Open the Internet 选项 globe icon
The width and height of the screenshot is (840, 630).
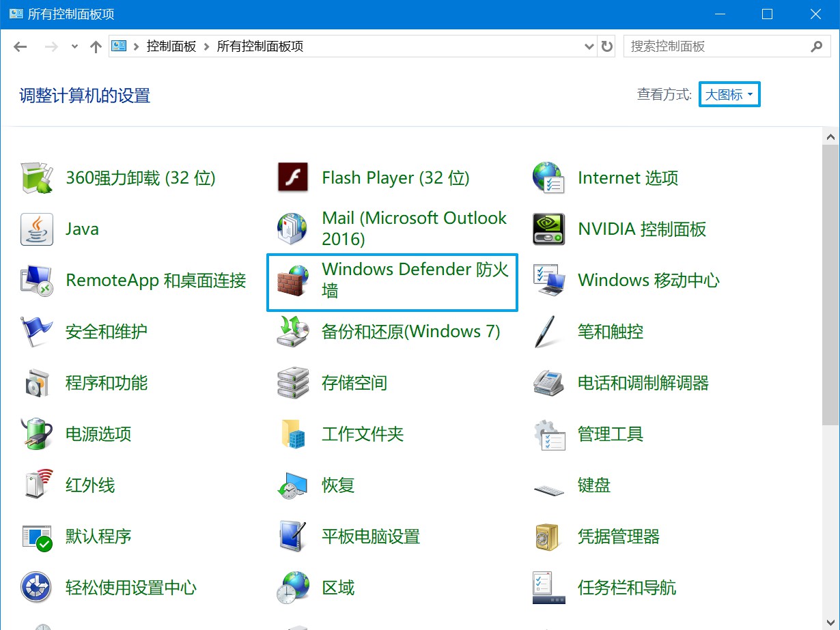coord(549,178)
